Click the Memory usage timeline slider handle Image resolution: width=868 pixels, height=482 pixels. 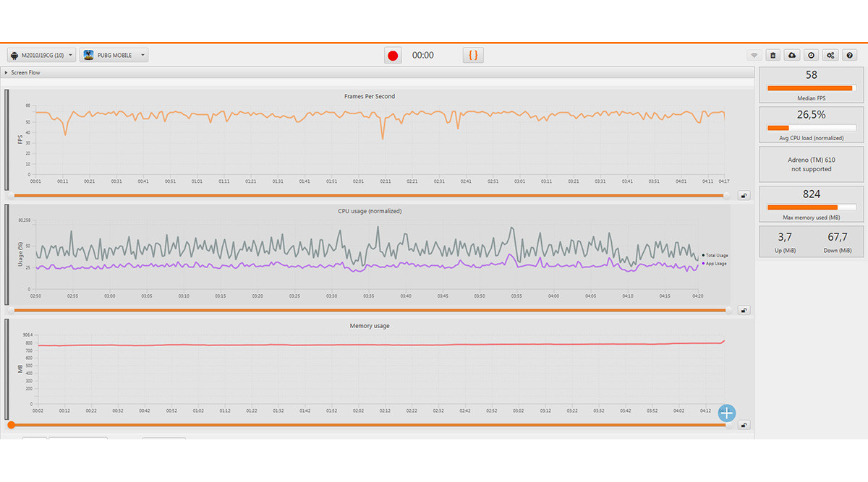pyautogui.click(x=11, y=425)
